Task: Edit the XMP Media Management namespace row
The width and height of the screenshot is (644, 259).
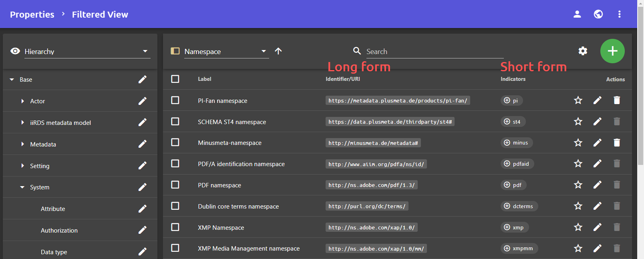Action: click(x=597, y=248)
